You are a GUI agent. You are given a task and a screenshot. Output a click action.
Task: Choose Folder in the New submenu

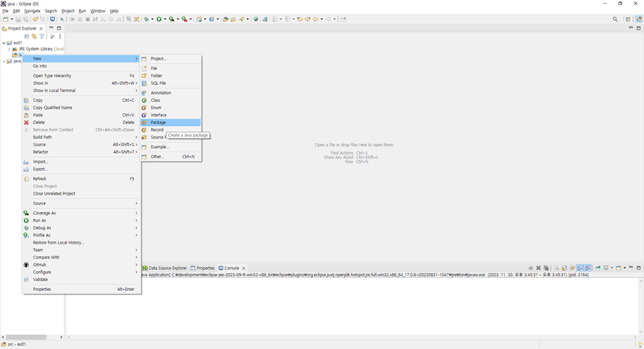coord(170,75)
